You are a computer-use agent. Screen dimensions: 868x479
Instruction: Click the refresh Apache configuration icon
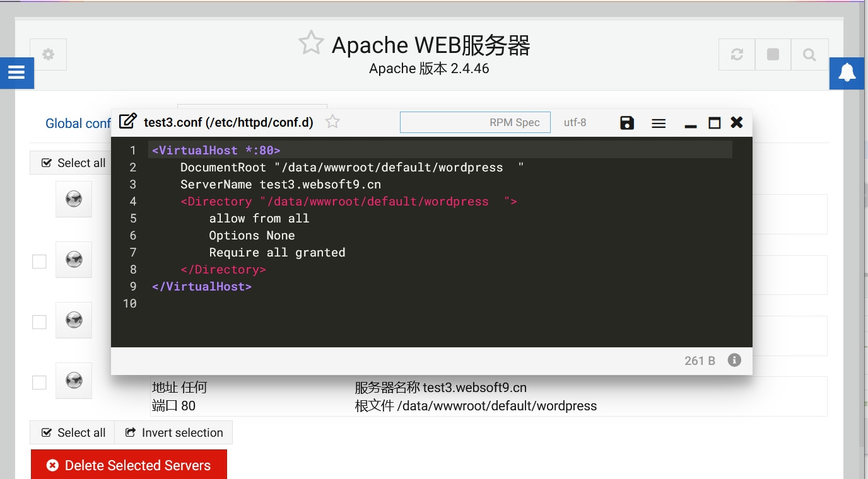pyautogui.click(x=737, y=55)
